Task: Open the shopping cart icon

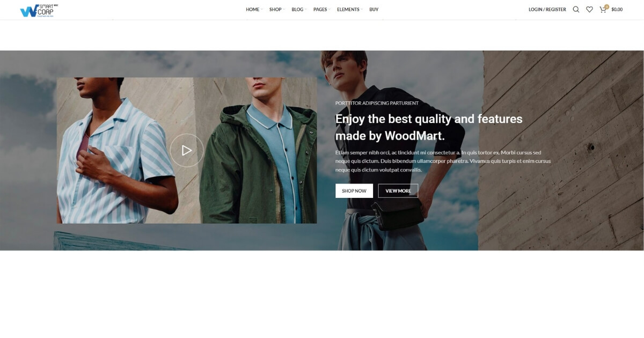Action: click(x=603, y=9)
